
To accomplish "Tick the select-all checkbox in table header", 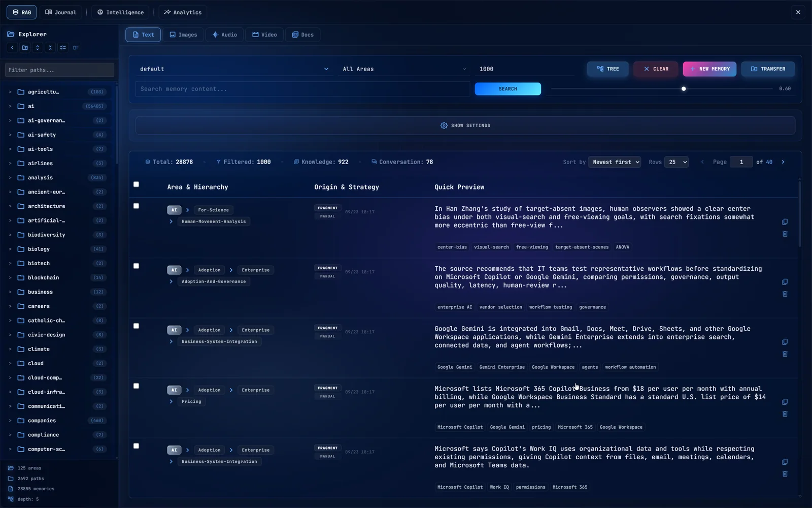I will [x=136, y=184].
